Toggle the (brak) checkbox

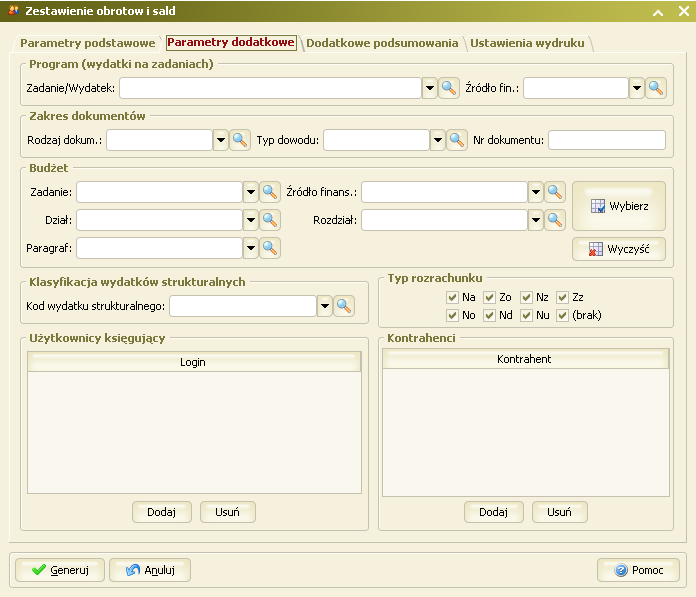pos(563,315)
